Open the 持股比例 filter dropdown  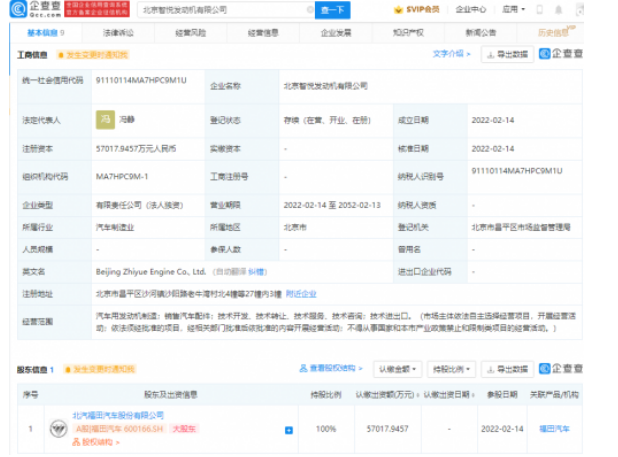click(x=451, y=369)
